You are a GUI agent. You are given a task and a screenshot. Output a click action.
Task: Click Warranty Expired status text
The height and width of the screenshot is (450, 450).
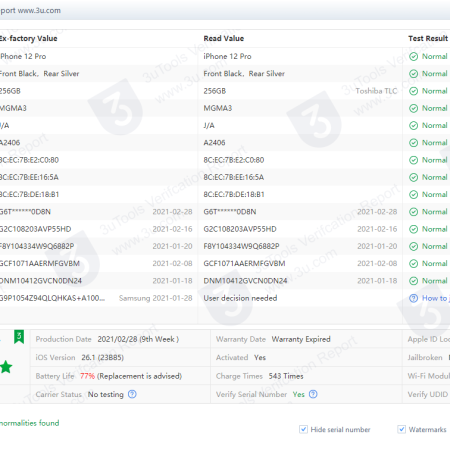point(301,339)
